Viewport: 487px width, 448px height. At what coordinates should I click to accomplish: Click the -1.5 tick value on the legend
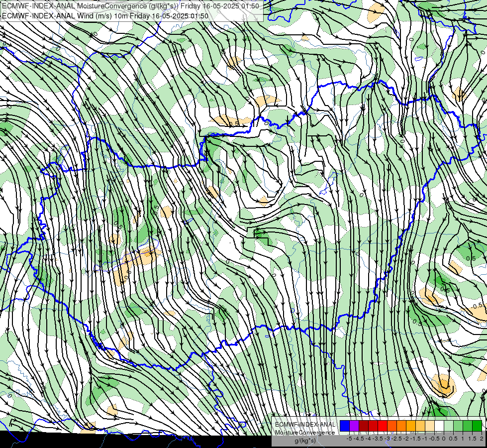pos(415,439)
